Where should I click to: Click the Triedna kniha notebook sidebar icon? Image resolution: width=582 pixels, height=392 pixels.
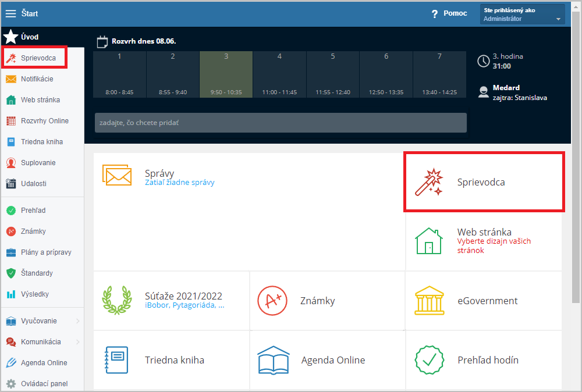pyautogui.click(x=11, y=142)
